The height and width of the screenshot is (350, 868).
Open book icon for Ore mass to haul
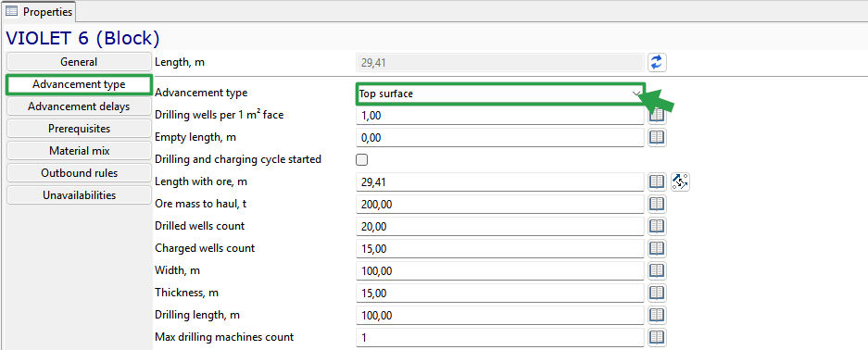point(657,204)
